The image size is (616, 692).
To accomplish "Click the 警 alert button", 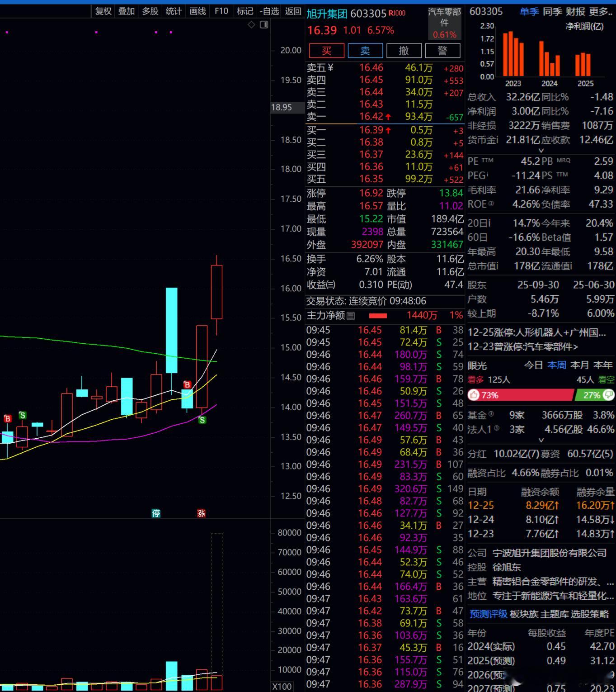I will click(442, 51).
